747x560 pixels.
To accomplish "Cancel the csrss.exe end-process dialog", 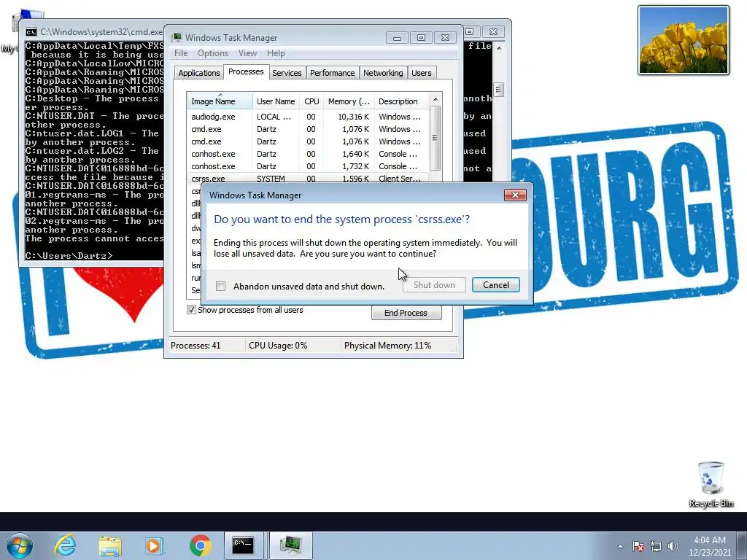I will (x=495, y=285).
